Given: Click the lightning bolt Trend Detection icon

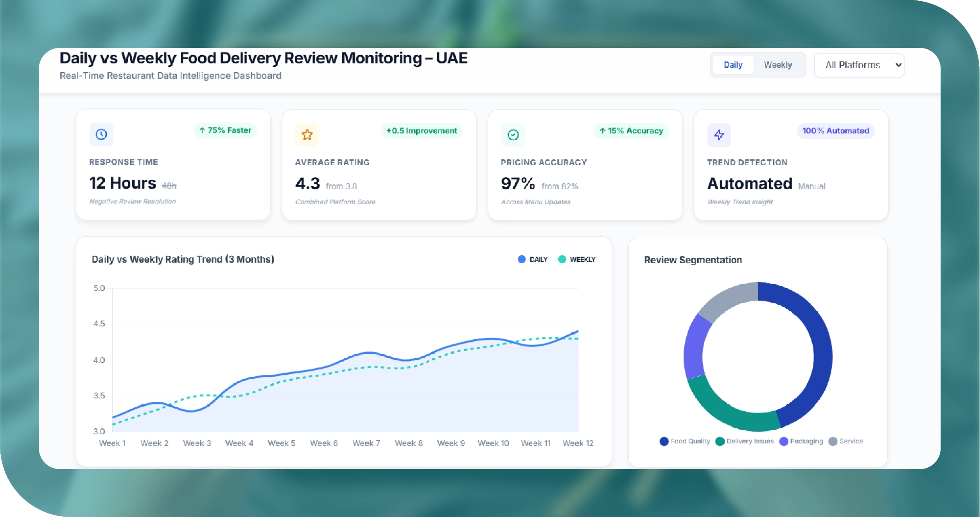Looking at the screenshot, I should 719,135.
